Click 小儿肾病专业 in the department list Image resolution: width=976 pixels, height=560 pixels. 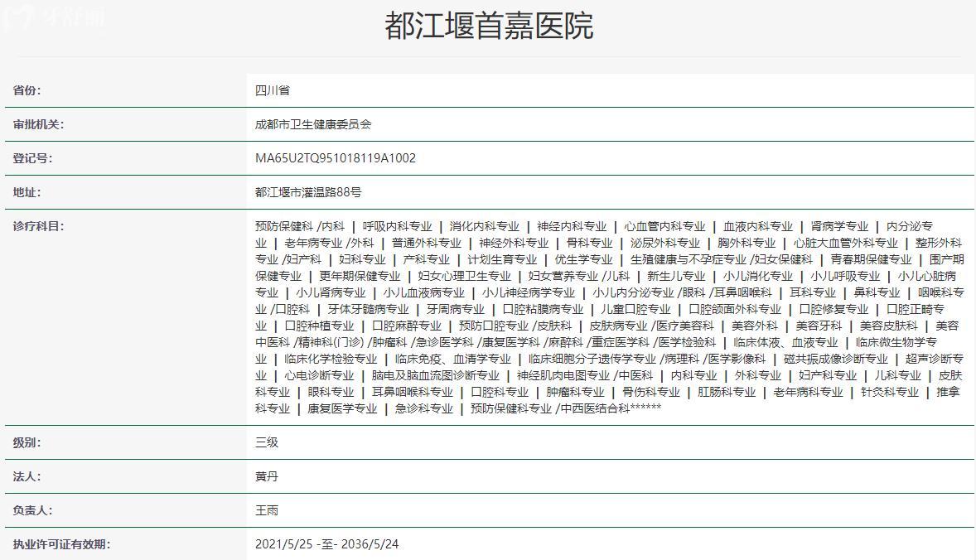(331, 292)
